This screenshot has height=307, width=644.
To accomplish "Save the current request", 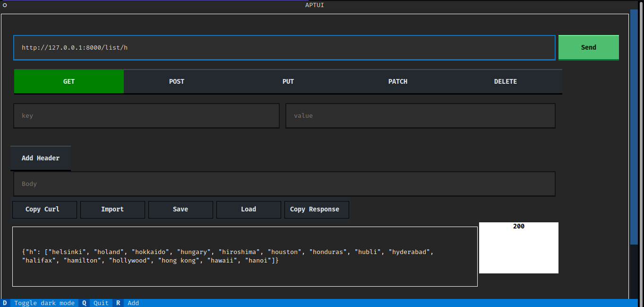I will 180,210.
